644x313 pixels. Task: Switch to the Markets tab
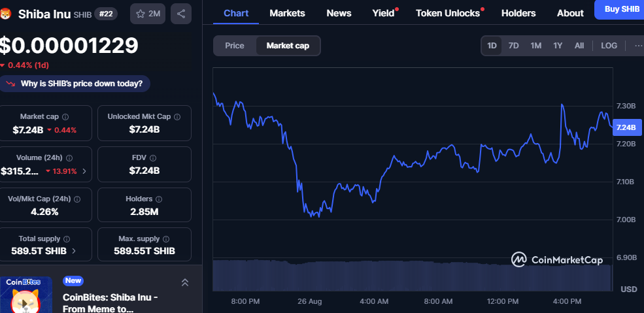pos(287,13)
